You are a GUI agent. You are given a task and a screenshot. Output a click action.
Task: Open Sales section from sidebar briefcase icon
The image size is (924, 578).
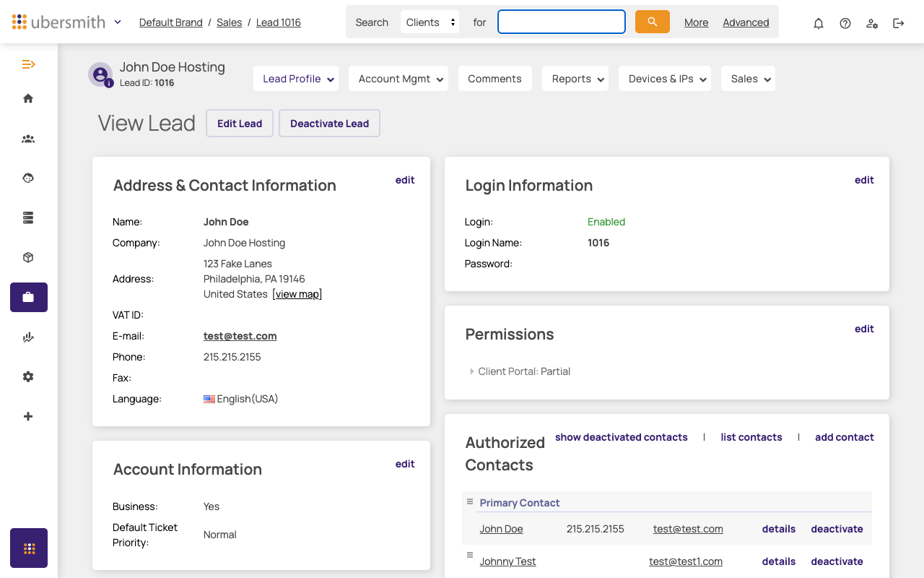point(29,297)
